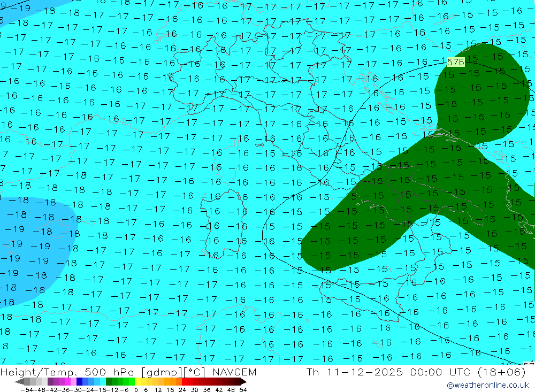
Task: Select the dark blue swatch at -30 on the legend
Action: click(x=79, y=382)
